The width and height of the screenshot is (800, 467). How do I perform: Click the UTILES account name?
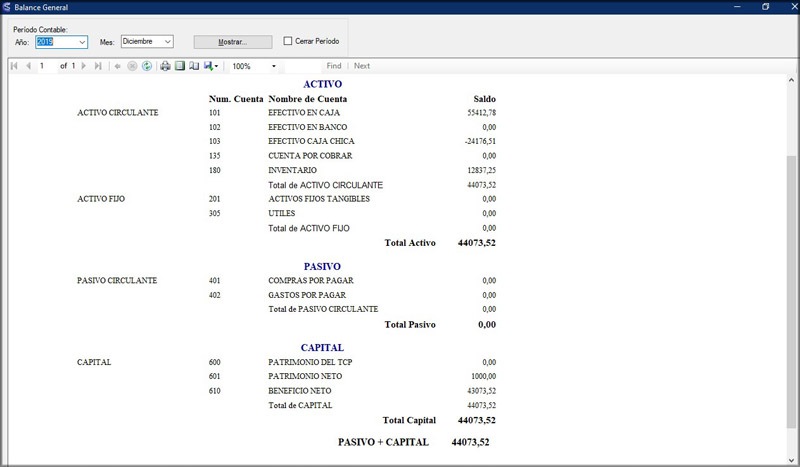click(x=282, y=213)
